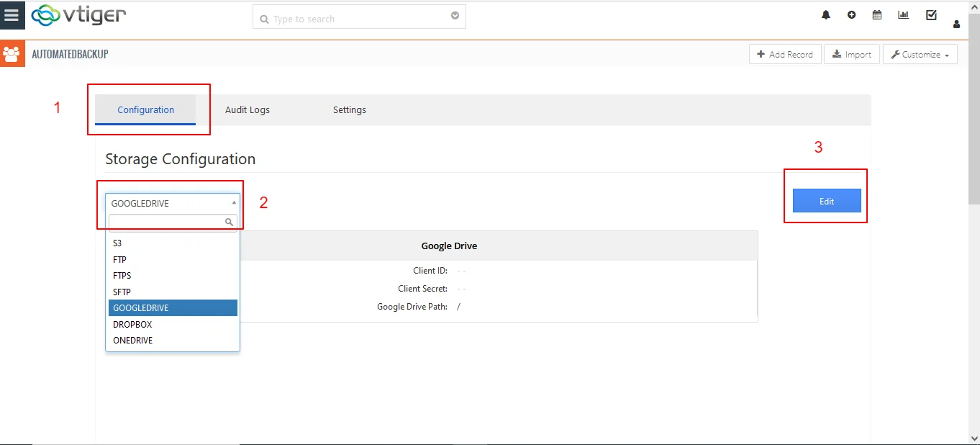Select the Configuration tab

pos(145,110)
